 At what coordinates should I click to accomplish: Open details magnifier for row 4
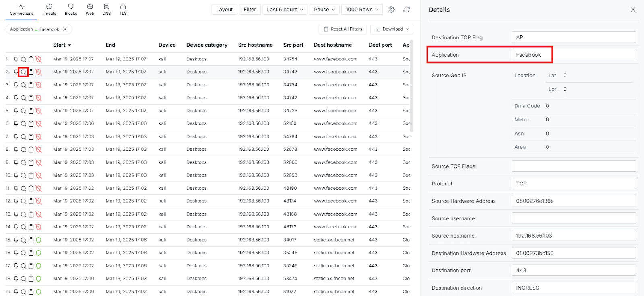(23, 98)
